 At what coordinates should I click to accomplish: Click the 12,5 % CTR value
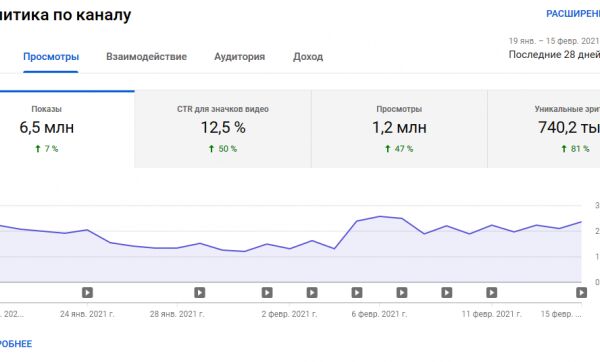pyautogui.click(x=223, y=127)
